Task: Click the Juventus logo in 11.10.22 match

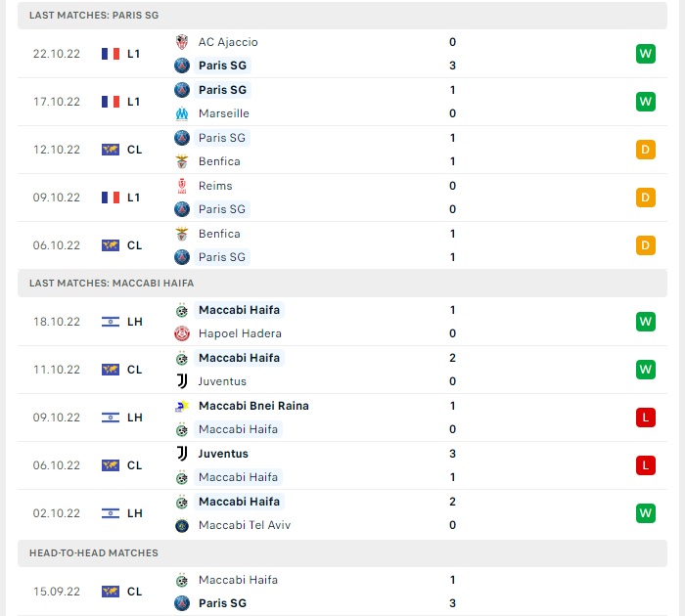Action: coord(181,381)
